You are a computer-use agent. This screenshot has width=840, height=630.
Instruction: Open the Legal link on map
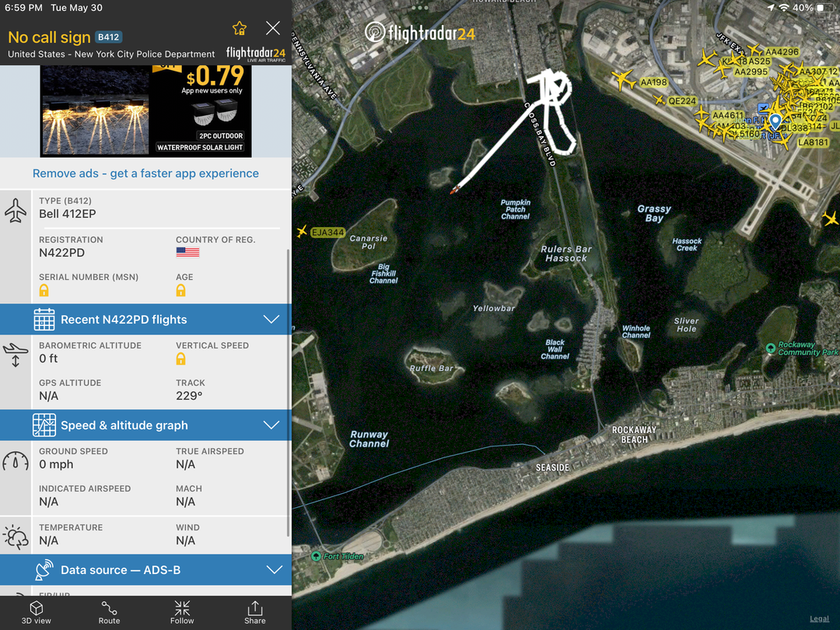[x=819, y=618]
